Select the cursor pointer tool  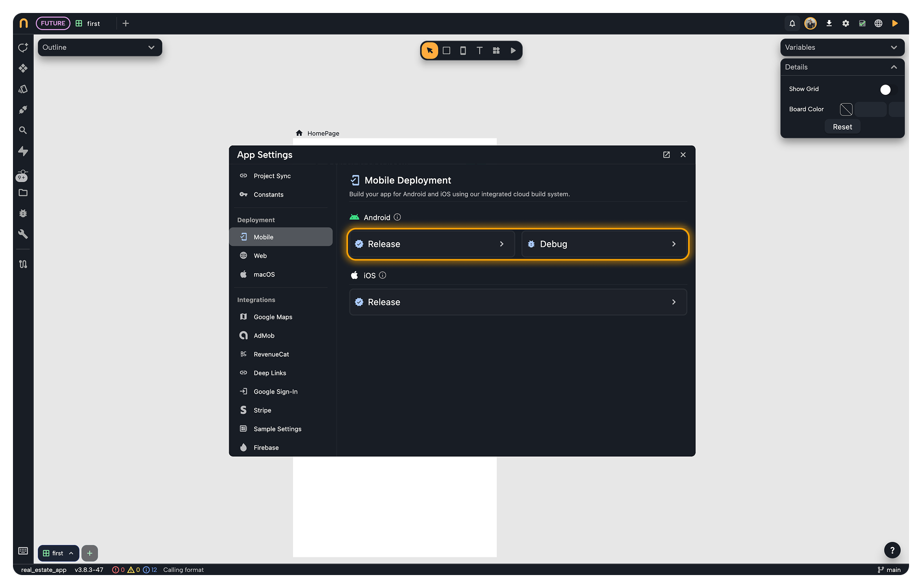429,50
